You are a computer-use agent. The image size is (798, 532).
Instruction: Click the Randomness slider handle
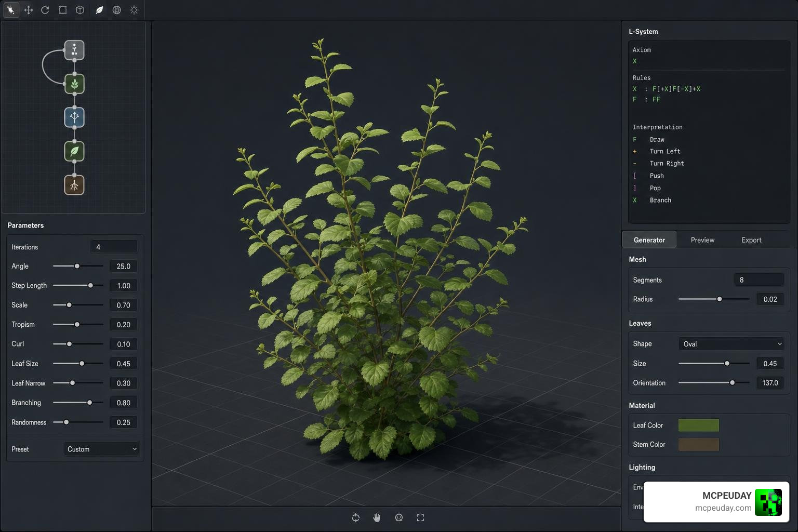[x=66, y=422]
